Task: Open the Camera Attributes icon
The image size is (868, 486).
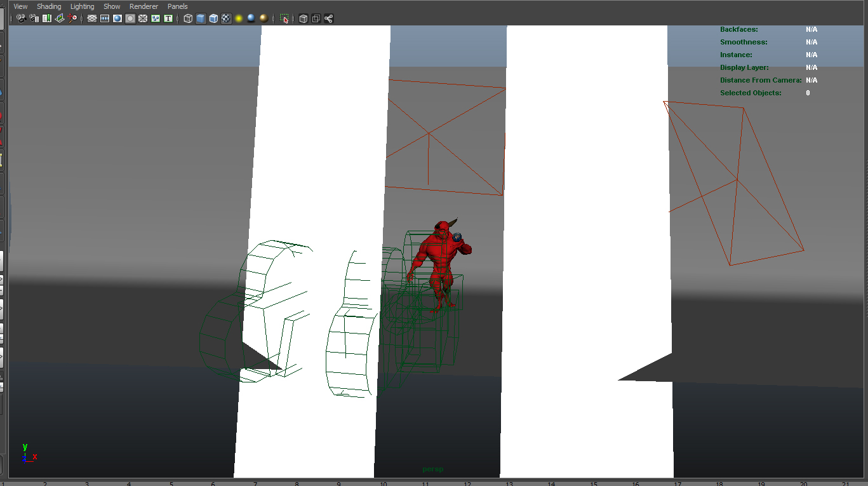Action: (34, 18)
